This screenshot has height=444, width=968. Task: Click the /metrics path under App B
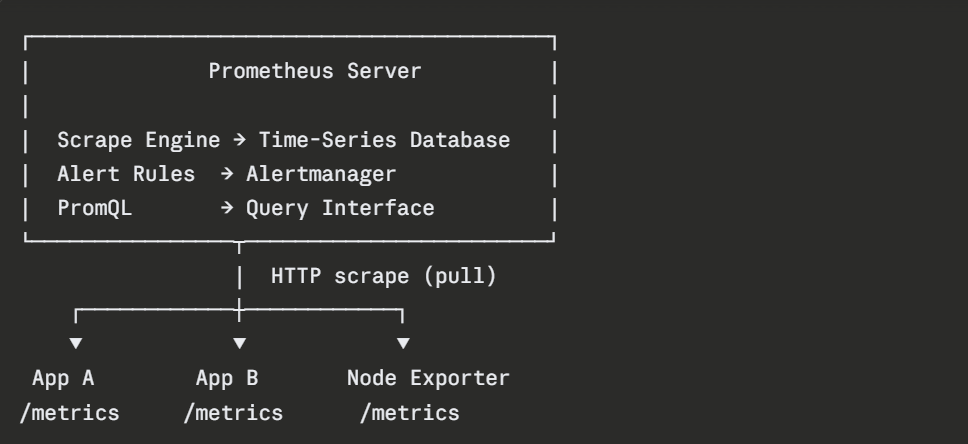[x=233, y=413]
